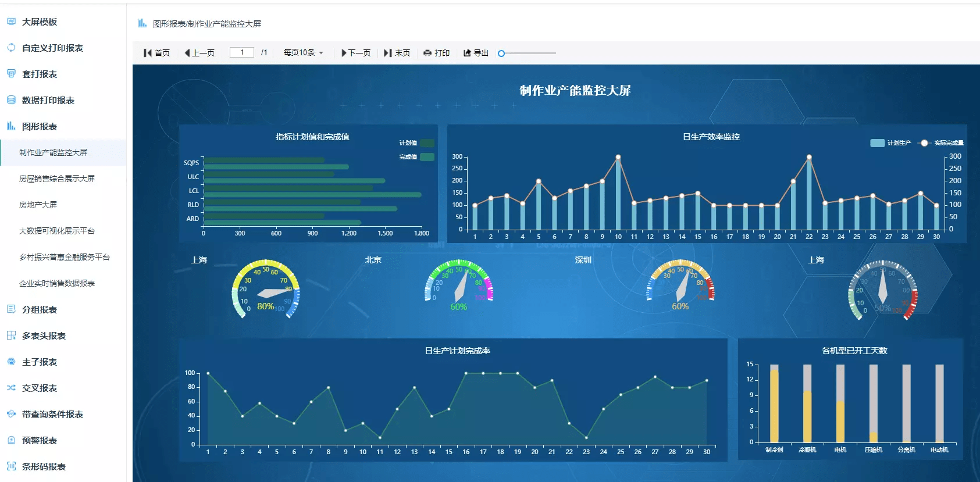Click the 交叉报表 shuffle icon
The image size is (980, 482).
coord(11,388)
